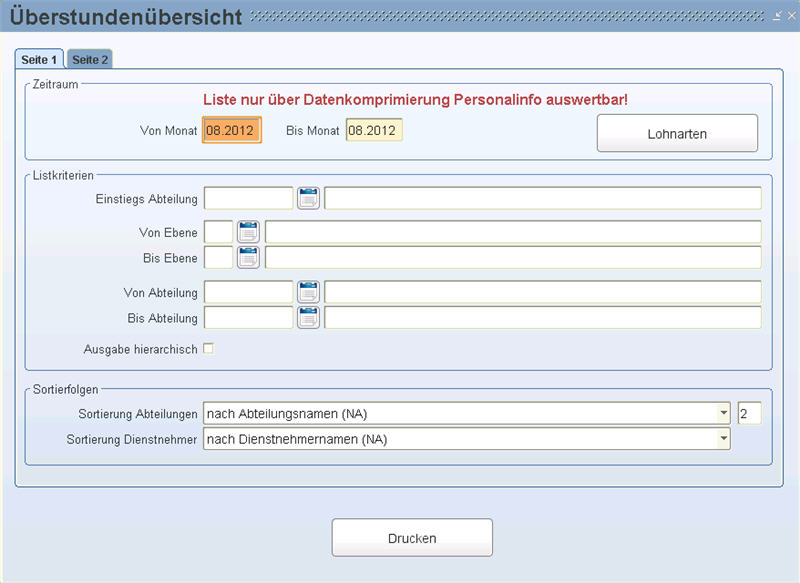This screenshot has height=583, width=800.
Task: Focus the Bis Monat field
Action: pyautogui.click(x=374, y=130)
